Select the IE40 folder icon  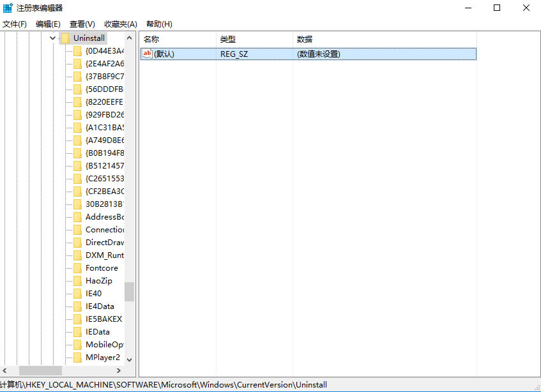pos(78,294)
